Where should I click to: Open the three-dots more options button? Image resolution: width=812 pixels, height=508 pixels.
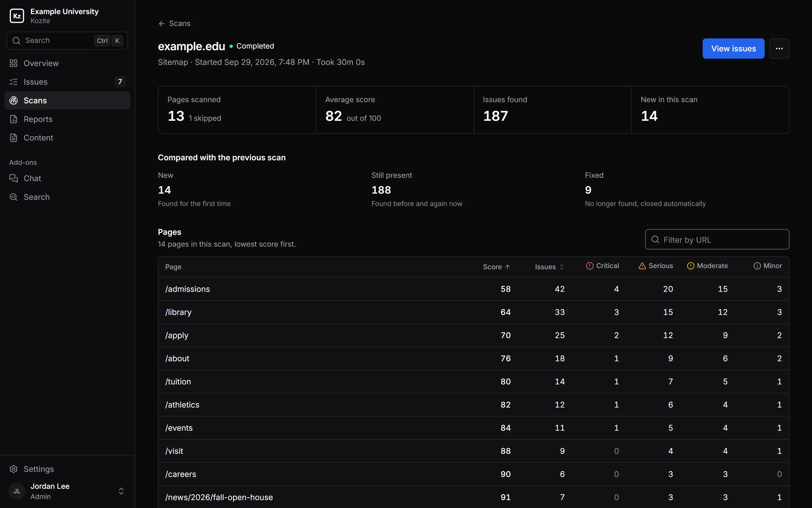(x=779, y=48)
